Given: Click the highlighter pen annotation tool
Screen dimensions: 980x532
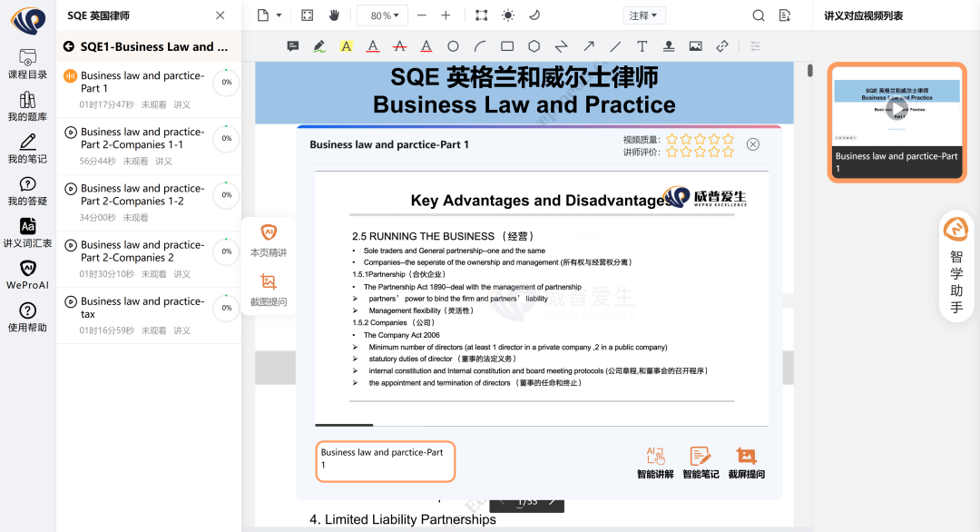Looking at the screenshot, I should coord(318,46).
